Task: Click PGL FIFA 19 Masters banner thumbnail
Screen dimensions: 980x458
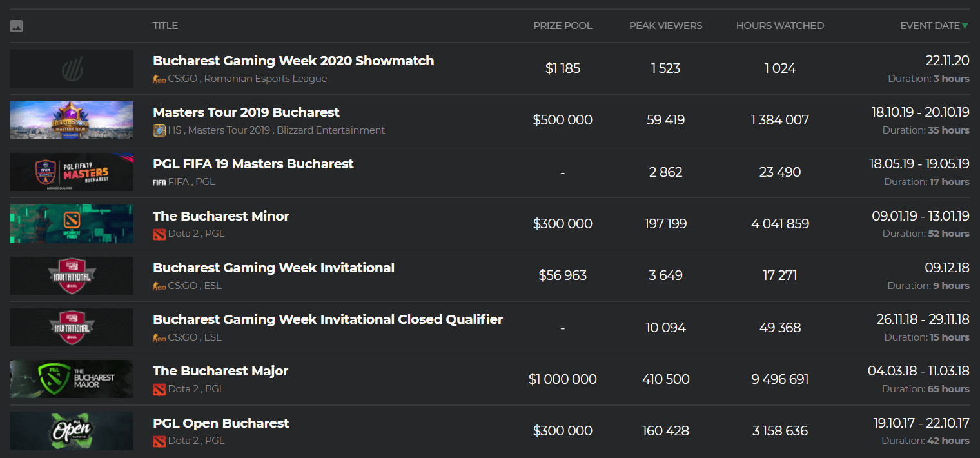Action: pyautogui.click(x=72, y=172)
